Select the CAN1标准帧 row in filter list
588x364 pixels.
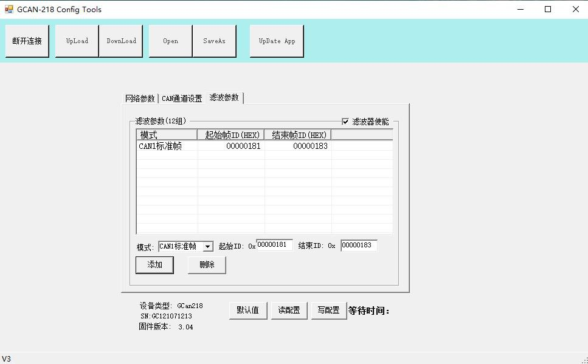[x=161, y=146]
